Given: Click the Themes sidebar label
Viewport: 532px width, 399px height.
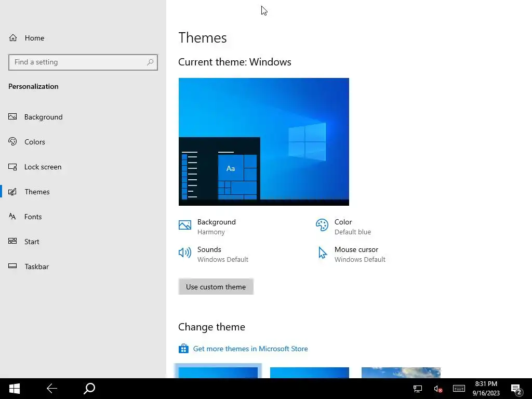Looking at the screenshot, I should point(37,192).
